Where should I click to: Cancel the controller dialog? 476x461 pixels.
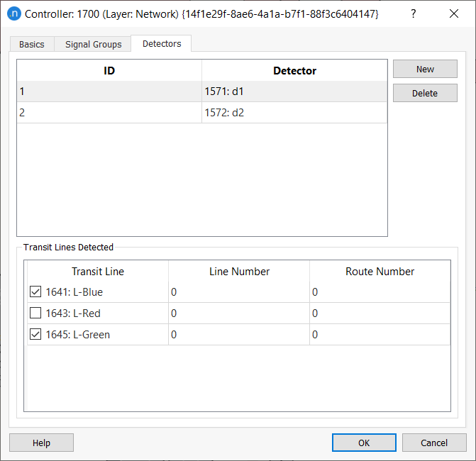tap(434, 443)
